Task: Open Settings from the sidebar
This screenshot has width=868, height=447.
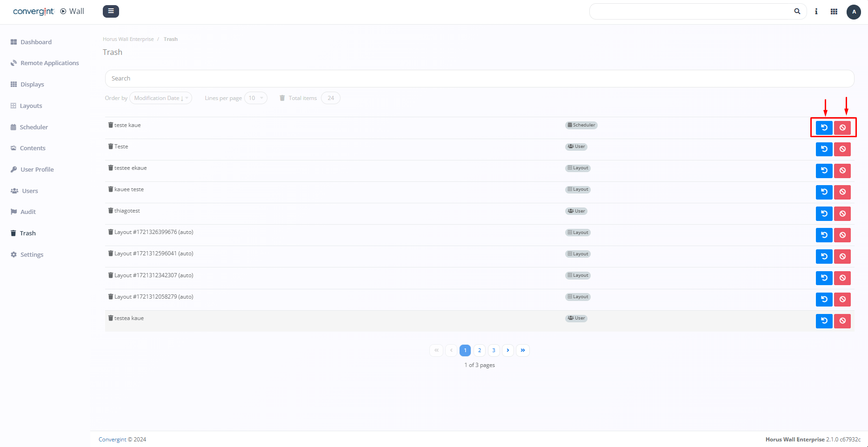Action: [32, 254]
